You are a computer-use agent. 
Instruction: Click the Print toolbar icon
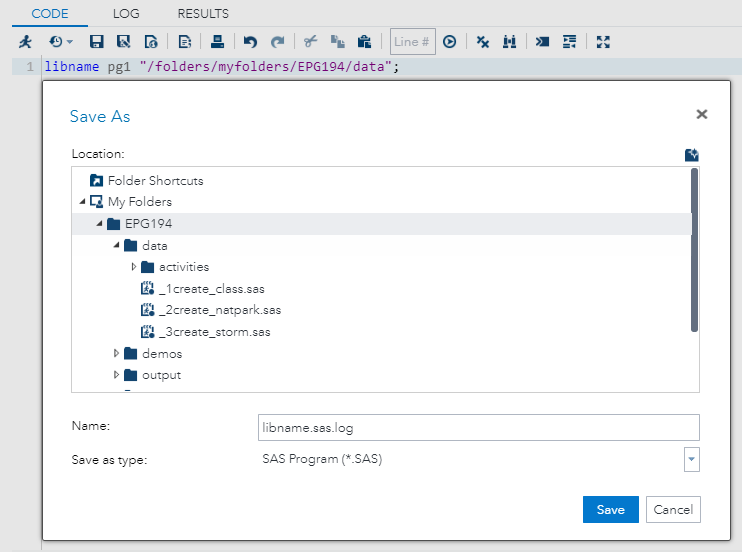[217, 42]
